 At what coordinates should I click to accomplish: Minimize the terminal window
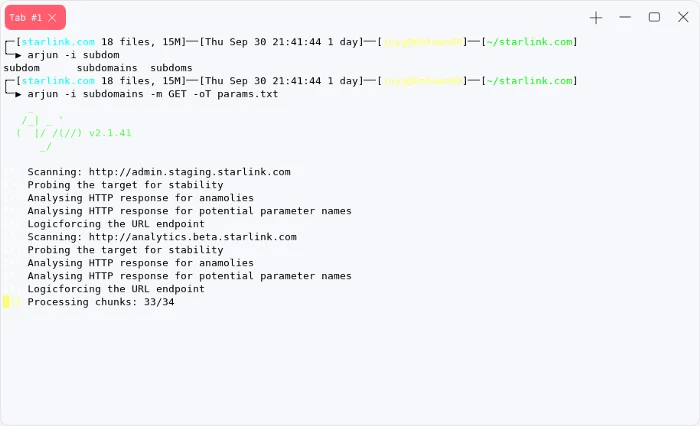(x=625, y=17)
